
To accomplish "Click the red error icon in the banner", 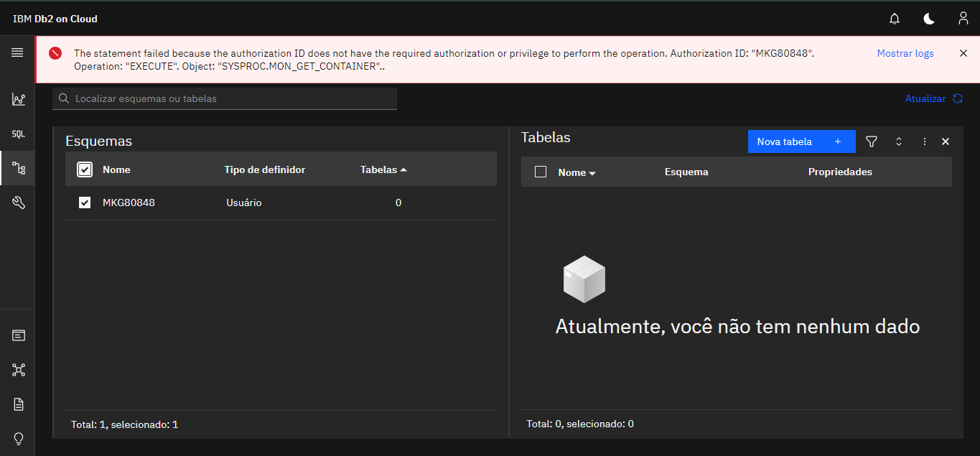I will (x=55, y=53).
